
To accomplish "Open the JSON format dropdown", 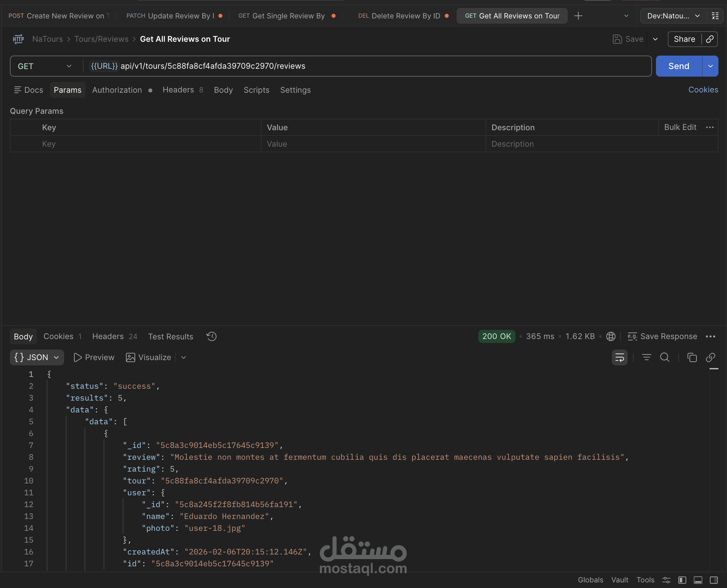I will point(37,357).
